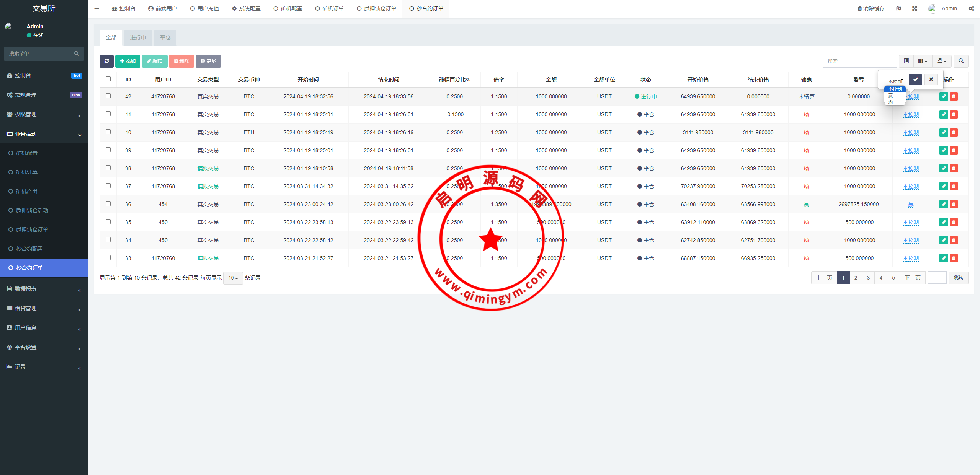This screenshot has width=980, height=475.
Task: Open the columns visibility dropdown
Action: tap(923, 61)
